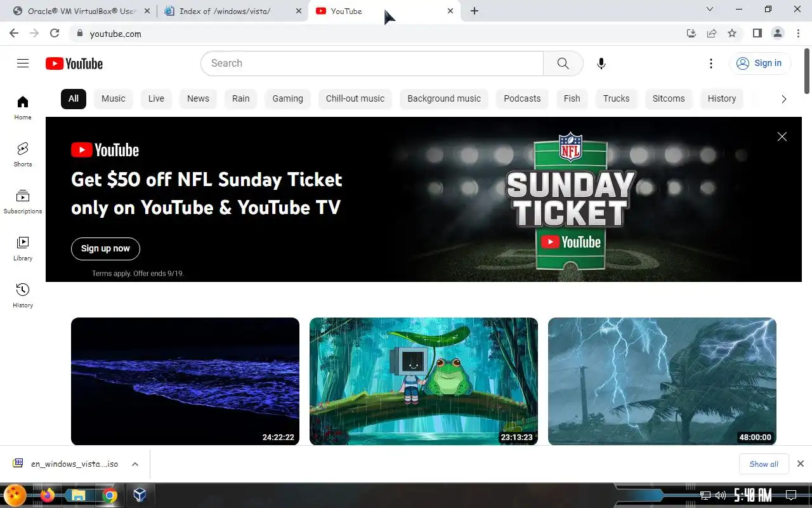Open the glowing ocean waves video thumbnail

coord(185,381)
